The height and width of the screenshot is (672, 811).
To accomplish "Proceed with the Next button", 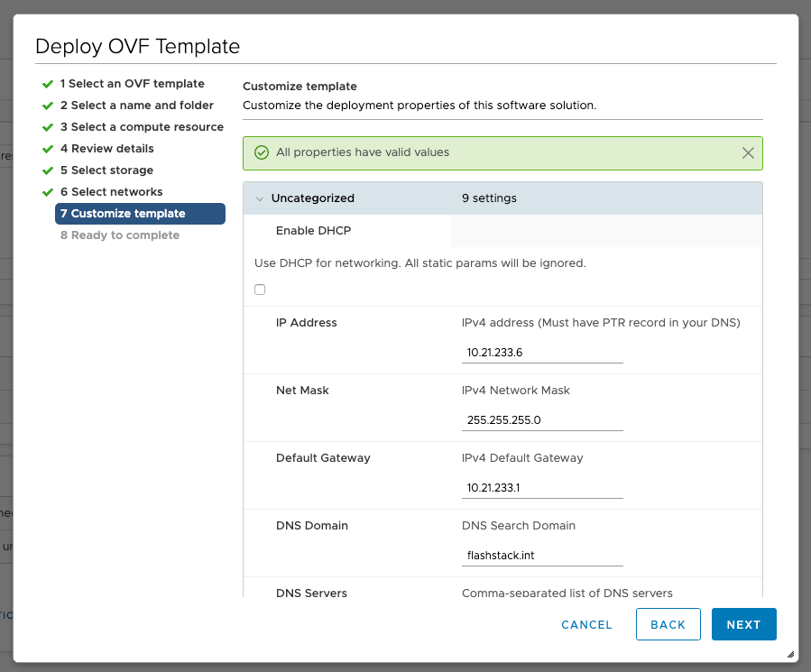I will click(x=743, y=624).
